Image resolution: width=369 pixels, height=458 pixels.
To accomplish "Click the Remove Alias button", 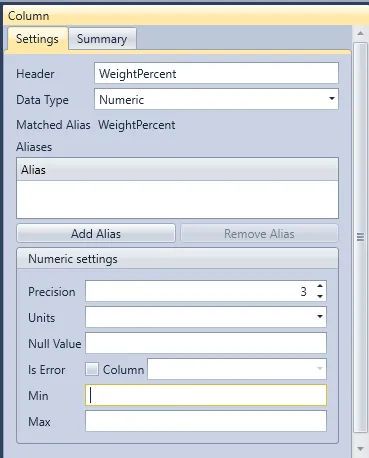I will tap(259, 233).
